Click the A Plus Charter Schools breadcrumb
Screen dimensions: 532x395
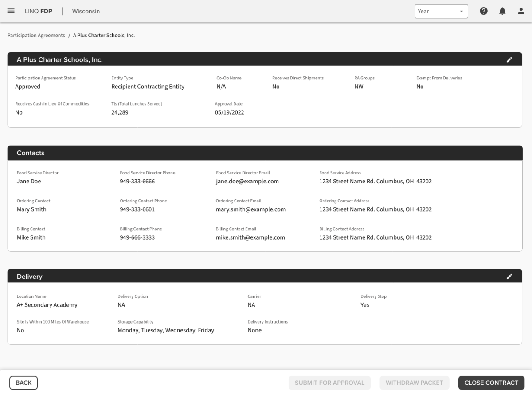click(104, 35)
